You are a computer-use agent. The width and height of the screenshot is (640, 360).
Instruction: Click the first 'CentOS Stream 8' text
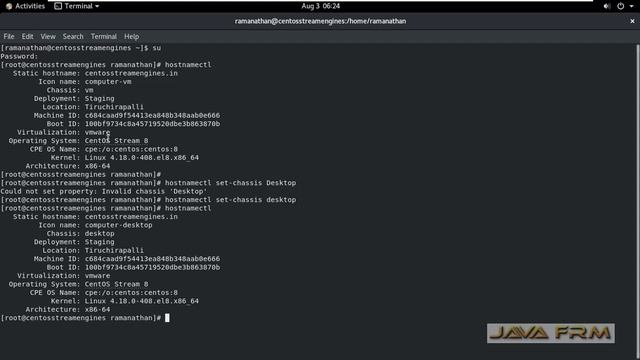tap(116, 141)
